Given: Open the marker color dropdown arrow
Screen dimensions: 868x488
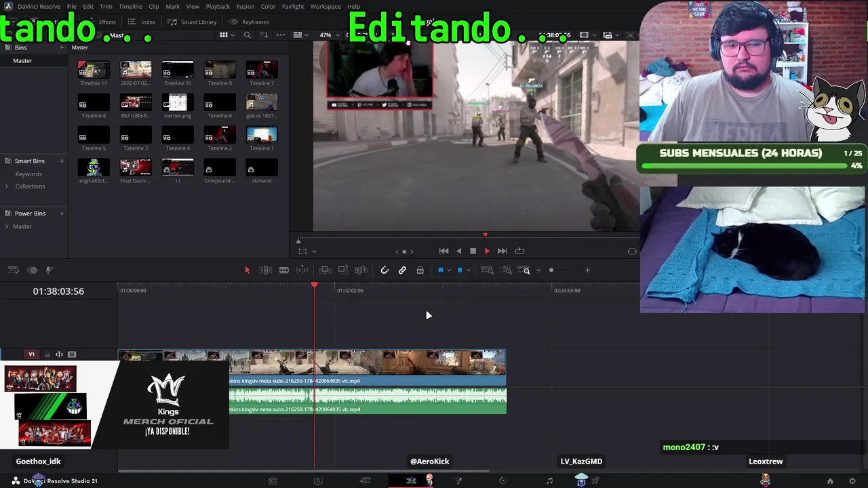Looking at the screenshot, I should [x=468, y=270].
